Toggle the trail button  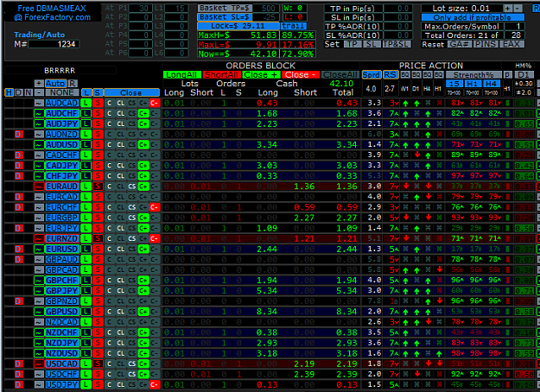(293, 26)
